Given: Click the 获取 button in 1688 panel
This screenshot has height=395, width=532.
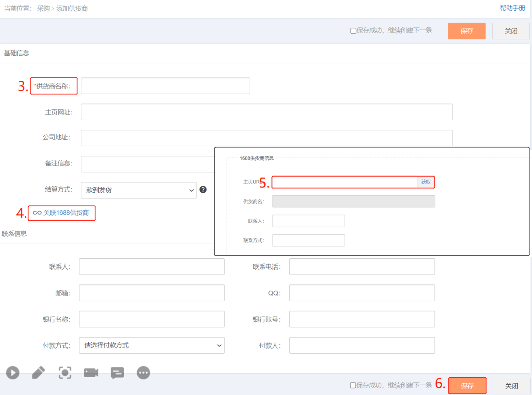Looking at the screenshot, I should click(426, 182).
